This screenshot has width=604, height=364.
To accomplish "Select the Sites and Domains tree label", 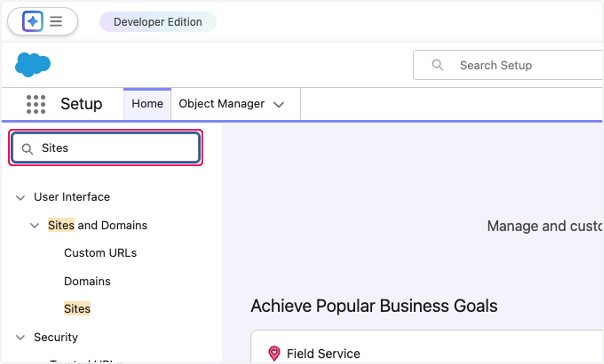I will point(98,225).
